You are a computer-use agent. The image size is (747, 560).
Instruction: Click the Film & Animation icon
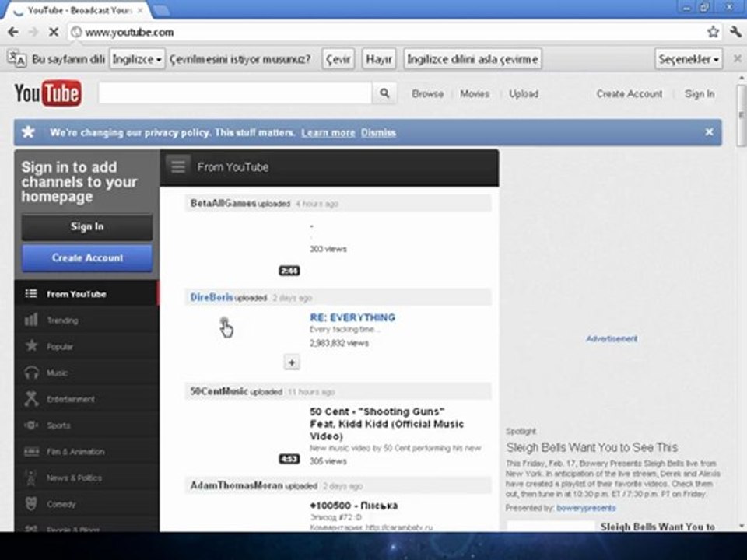[x=31, y=451]
